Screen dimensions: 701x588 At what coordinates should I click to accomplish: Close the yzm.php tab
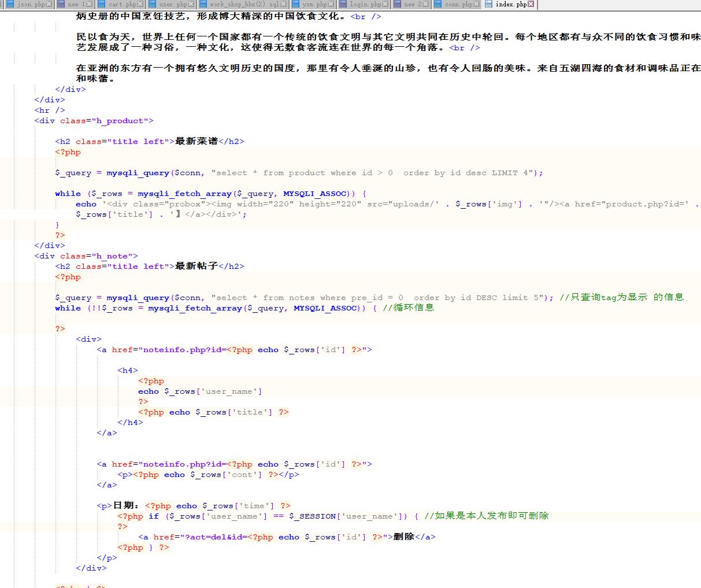[x=331, y=4]
